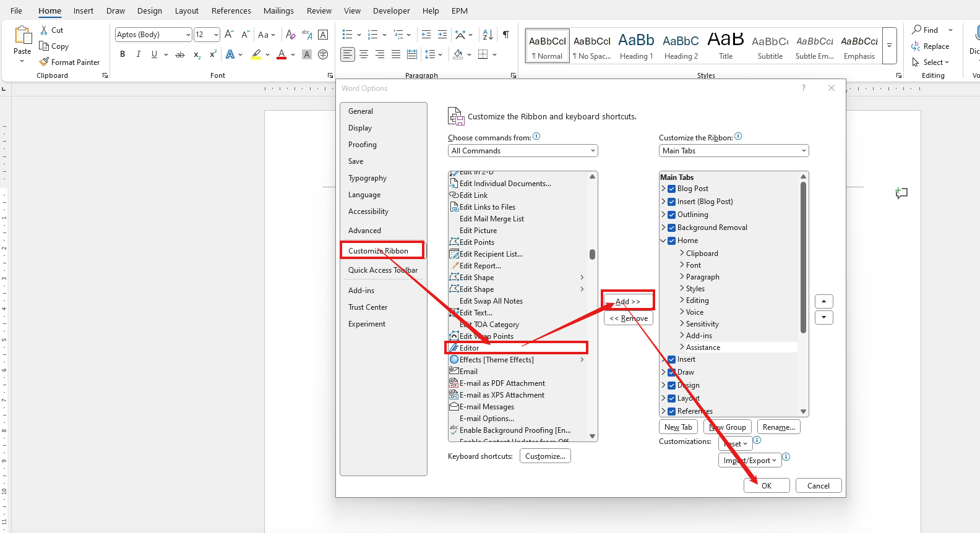980x533 pixels.
Task: Collapse the Home tab in tree
Action: coord(663,241)
